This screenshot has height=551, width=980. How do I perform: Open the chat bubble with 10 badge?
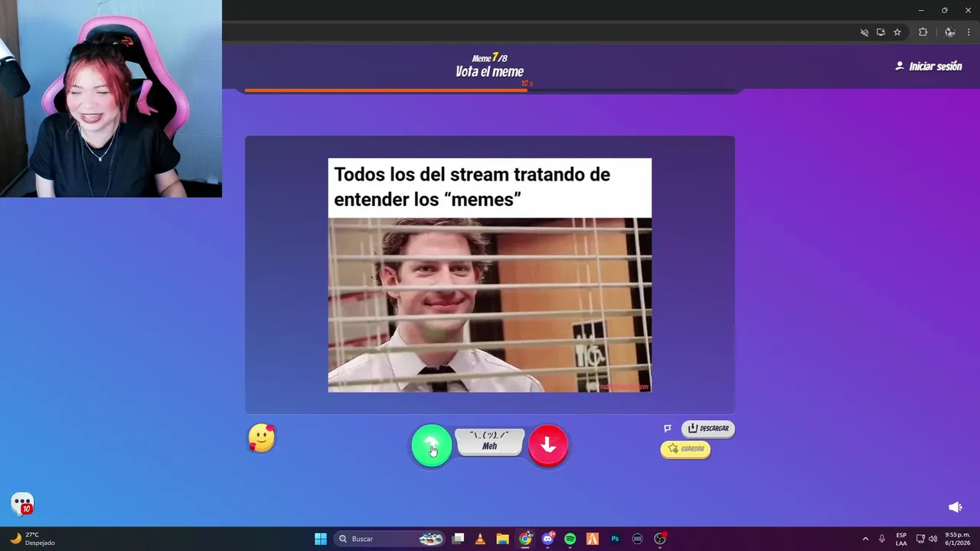tap(23, 504)
